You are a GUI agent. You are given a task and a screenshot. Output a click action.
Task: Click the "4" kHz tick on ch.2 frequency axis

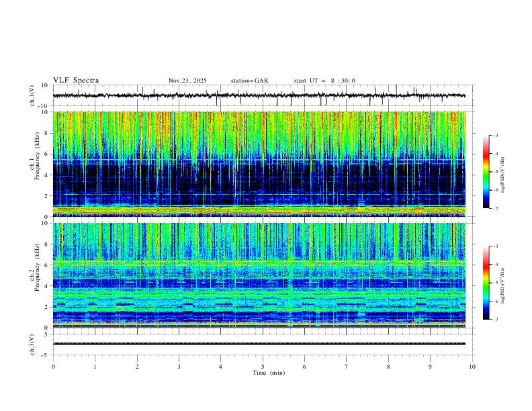(46, 286)
